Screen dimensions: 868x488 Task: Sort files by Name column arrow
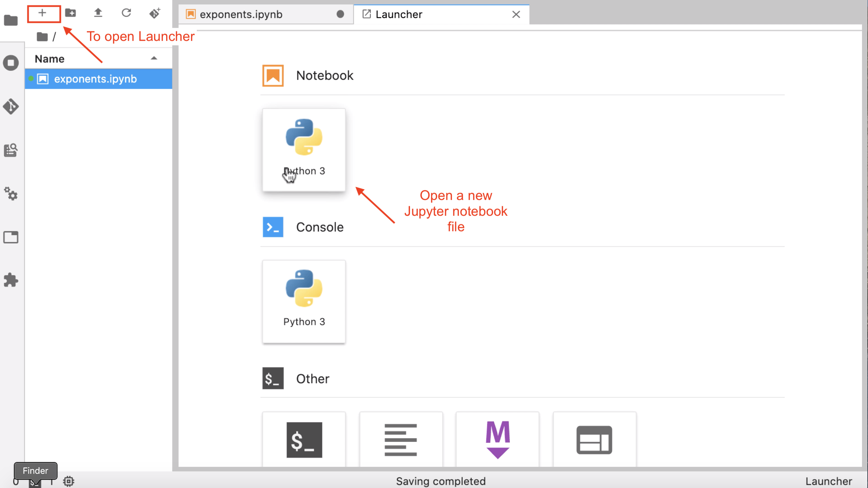coord(154,58)
